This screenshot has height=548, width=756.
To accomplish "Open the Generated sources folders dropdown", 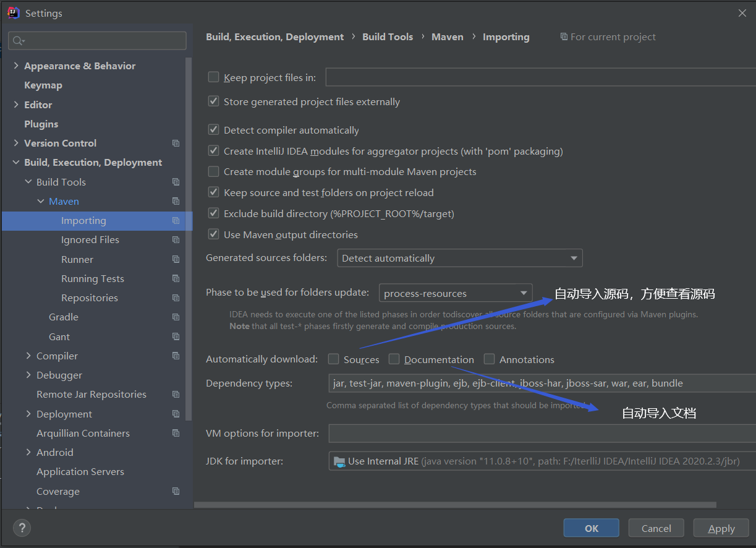I will tap(459, 258).
